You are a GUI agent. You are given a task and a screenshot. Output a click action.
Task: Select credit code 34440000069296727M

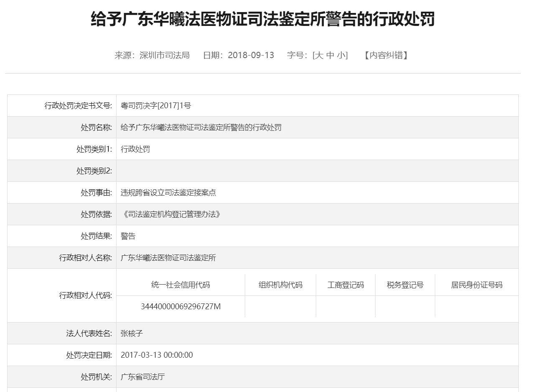click(x=180, y=307)
